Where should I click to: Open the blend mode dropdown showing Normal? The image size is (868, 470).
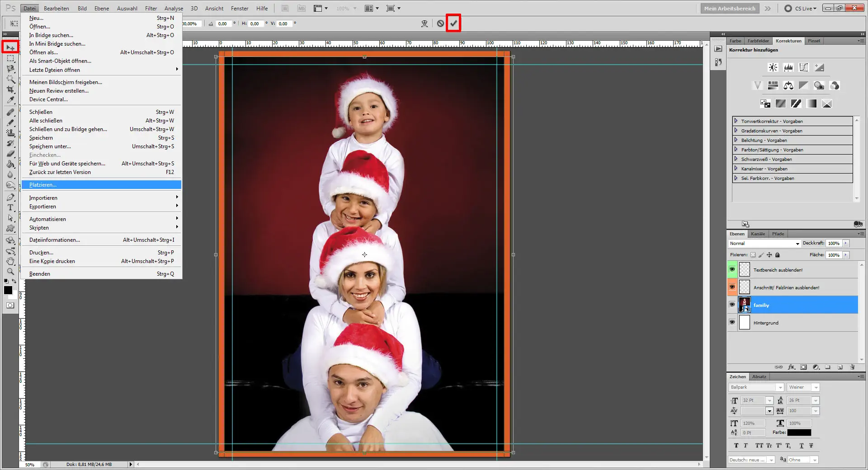[764, 243]
